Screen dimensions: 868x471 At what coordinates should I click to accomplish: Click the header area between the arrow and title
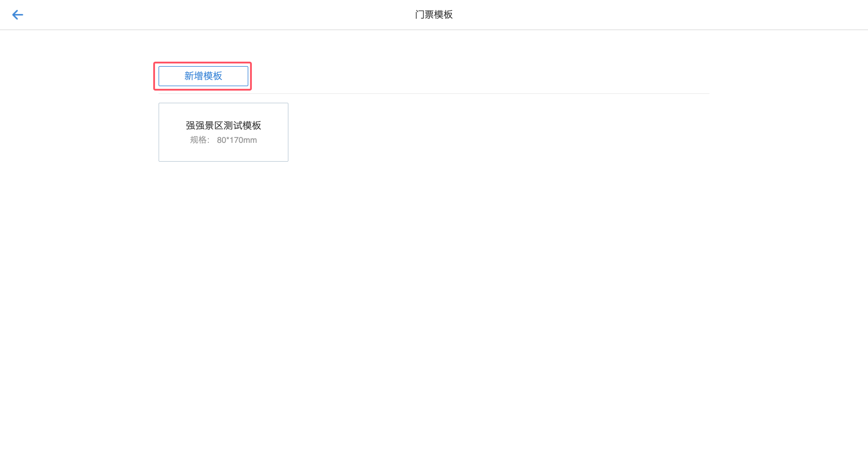[x=219, y=14]
